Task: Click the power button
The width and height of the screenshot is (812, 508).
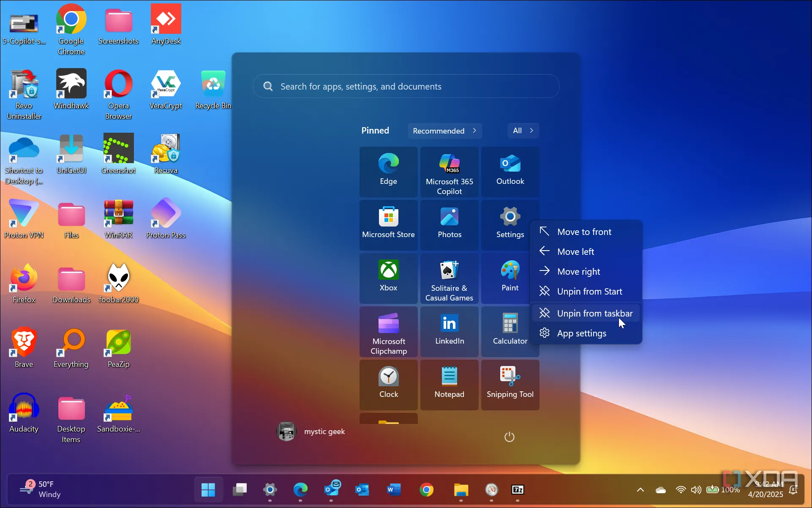Action: (509, 437)
